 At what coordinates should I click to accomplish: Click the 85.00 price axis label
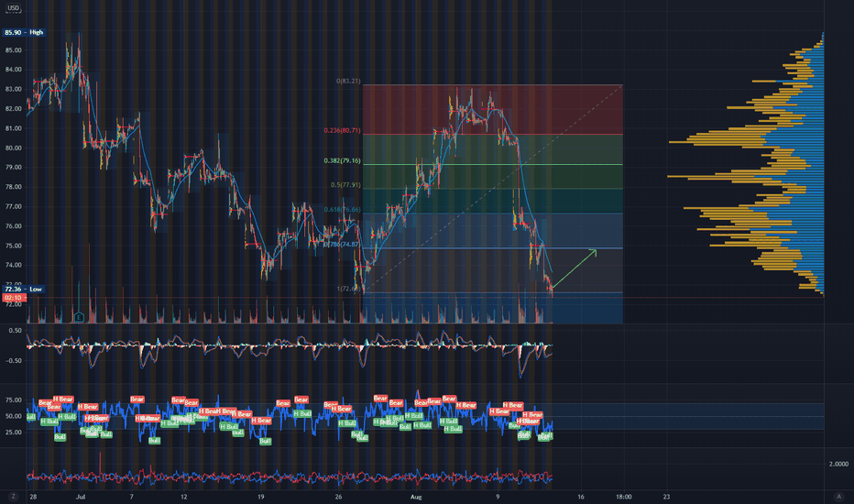[x=13, y=50]
